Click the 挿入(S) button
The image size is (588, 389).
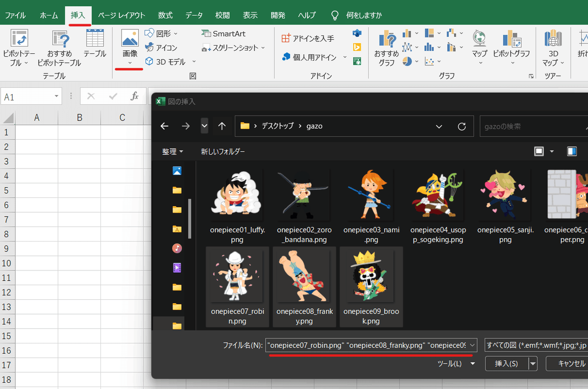[507, 364]
